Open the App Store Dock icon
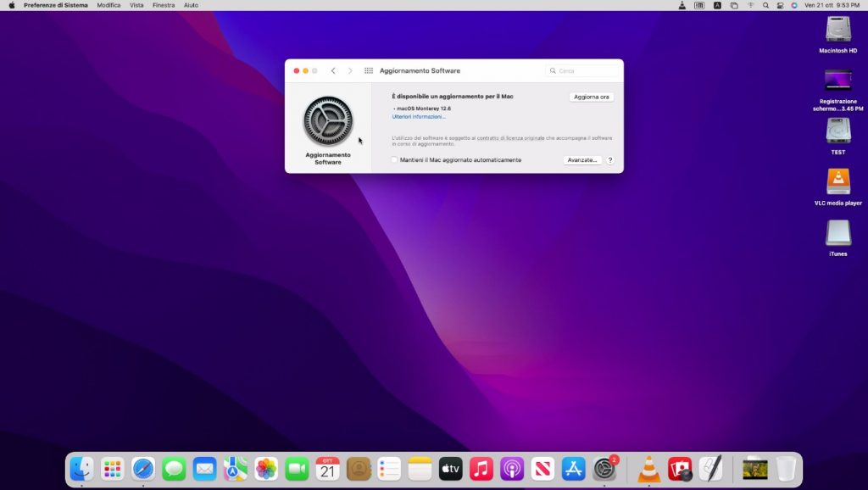Screen dimensions: 868x490 574,468
